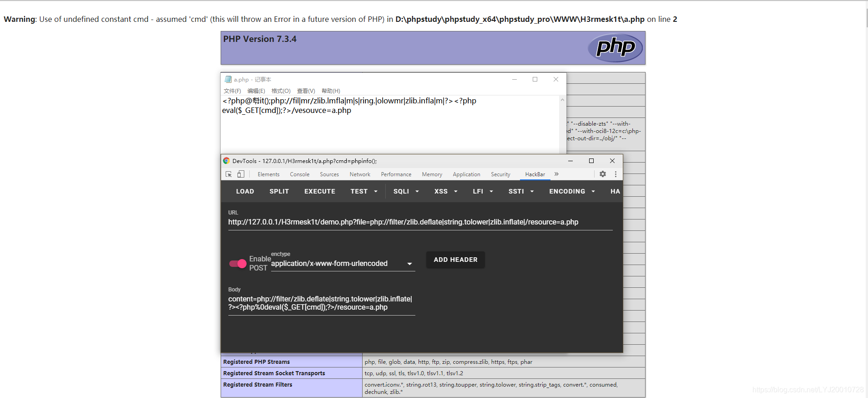Switch to the Network tab
The height and width of the screenshot is (398, 868).
point(360,174)
